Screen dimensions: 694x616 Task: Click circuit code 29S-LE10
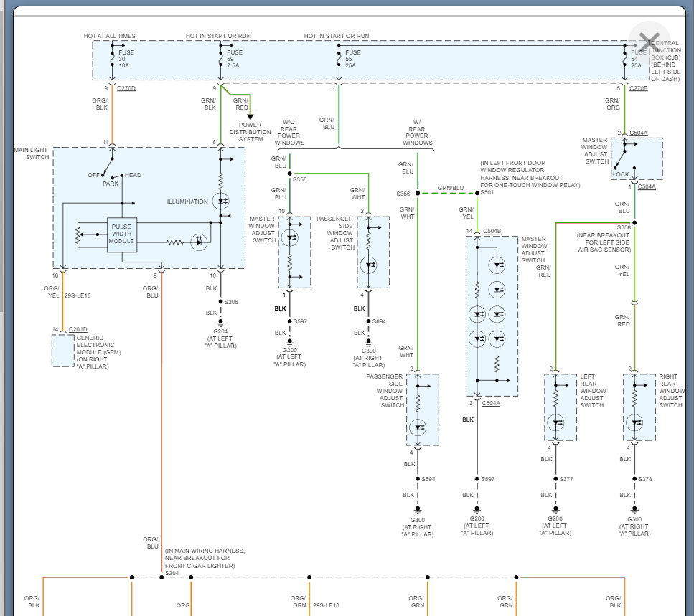[327, 605]
